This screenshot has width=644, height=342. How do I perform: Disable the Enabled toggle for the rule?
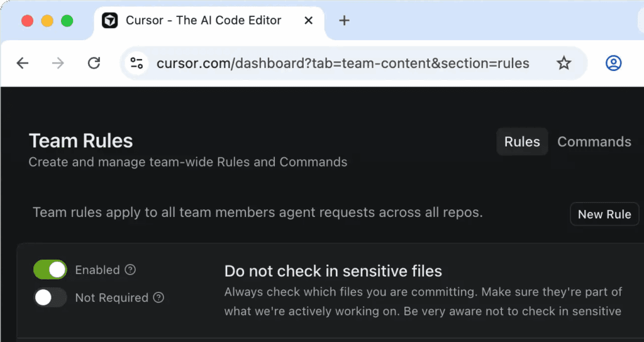[x=50, y=270]
